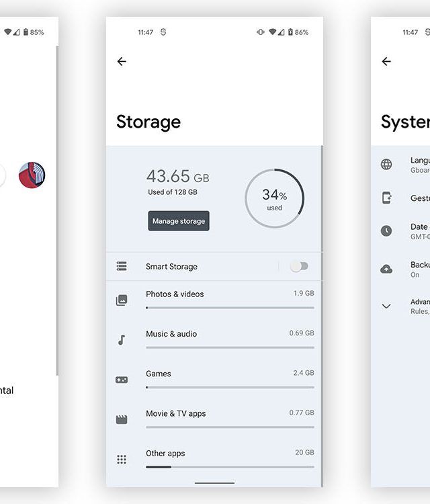Tap the cellular signal icon on left screen
The width and height of the screenshot is (430, 504).
pos(17,32)
